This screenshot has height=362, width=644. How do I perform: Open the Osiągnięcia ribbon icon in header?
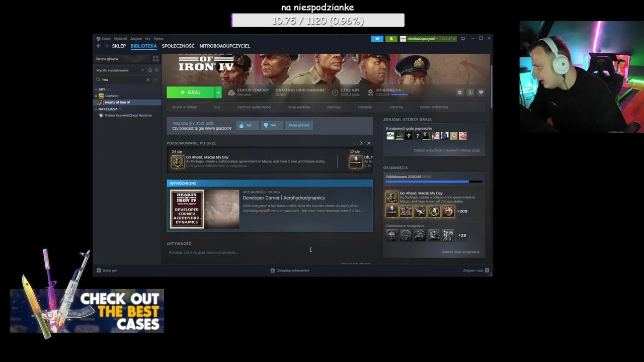pos(370,93)
